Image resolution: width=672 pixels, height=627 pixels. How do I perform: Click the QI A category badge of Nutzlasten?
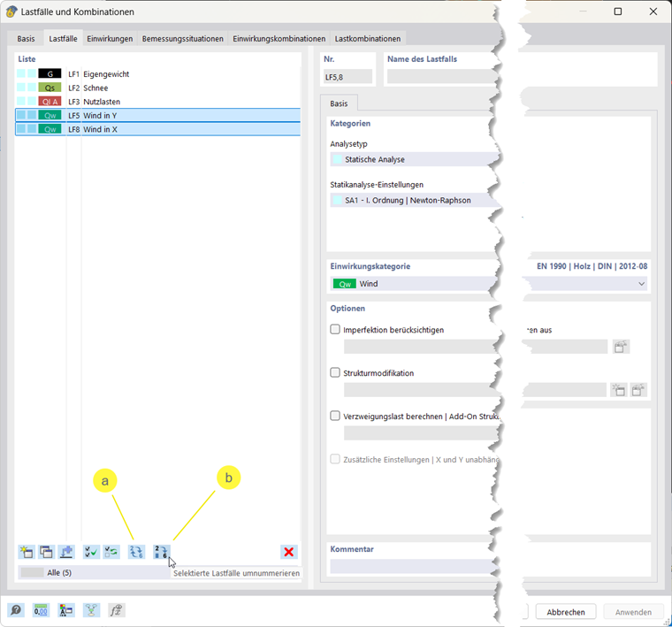pos(50,102)
